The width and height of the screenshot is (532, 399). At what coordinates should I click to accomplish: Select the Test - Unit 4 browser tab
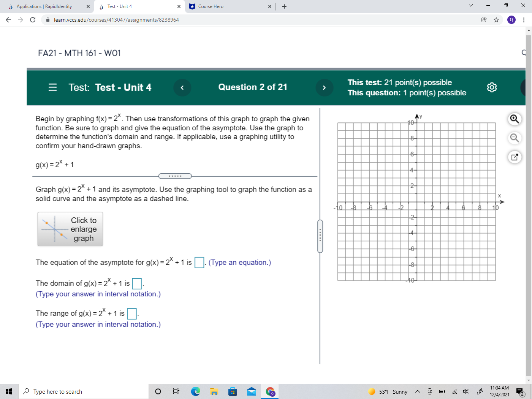tap(120, 6)
